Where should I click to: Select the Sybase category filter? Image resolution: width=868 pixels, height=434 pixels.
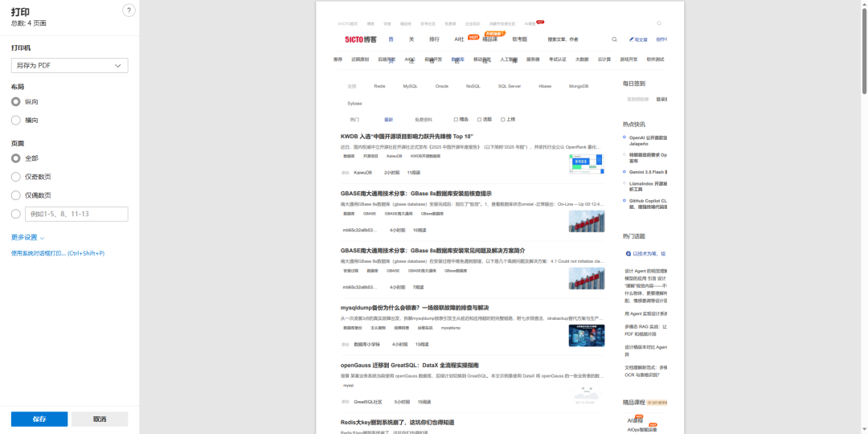click(x=355, y=104)
